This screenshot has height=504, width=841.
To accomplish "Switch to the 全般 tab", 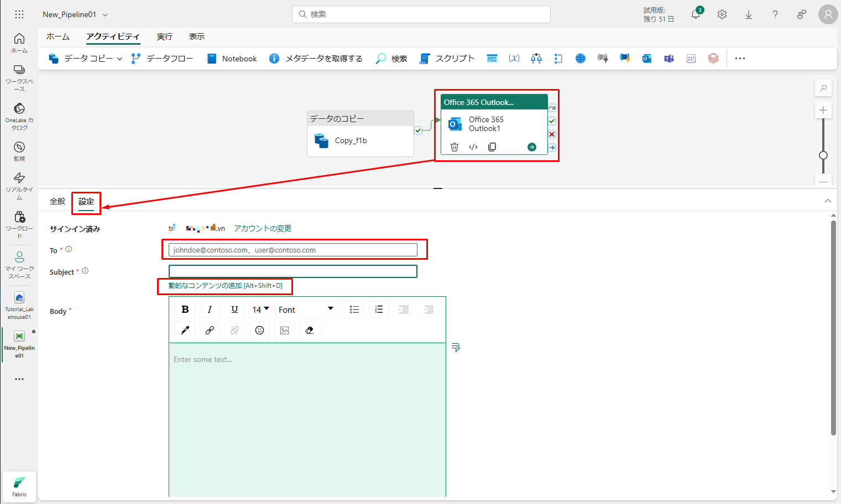I will click(58, 201).
